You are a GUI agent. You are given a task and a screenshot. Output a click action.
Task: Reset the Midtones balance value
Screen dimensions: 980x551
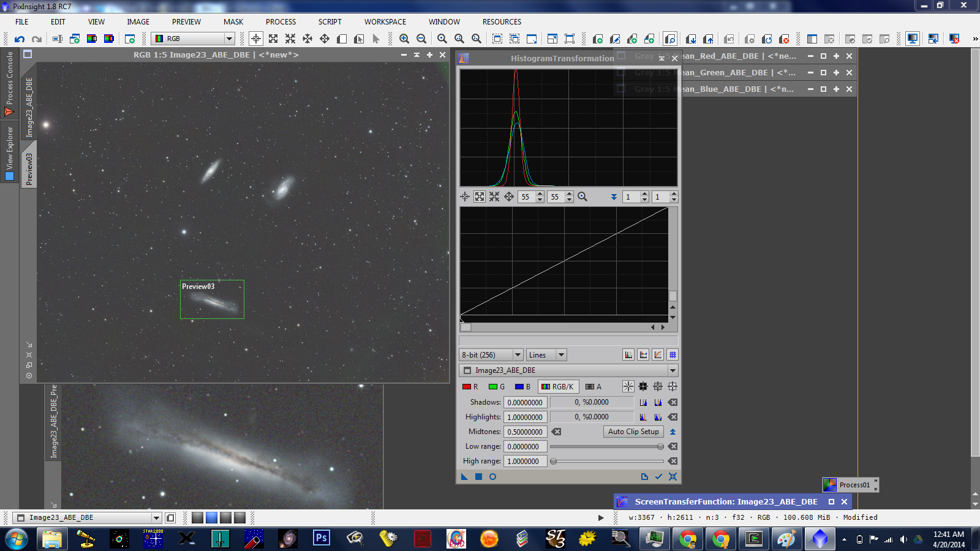click(x=556, y=432)
